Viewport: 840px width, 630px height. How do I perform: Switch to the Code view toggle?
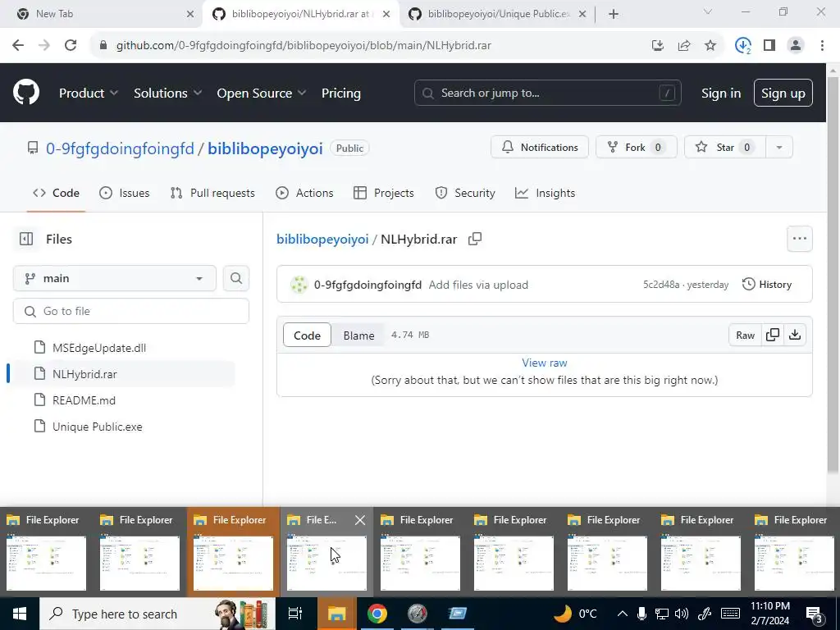point(307,336)
